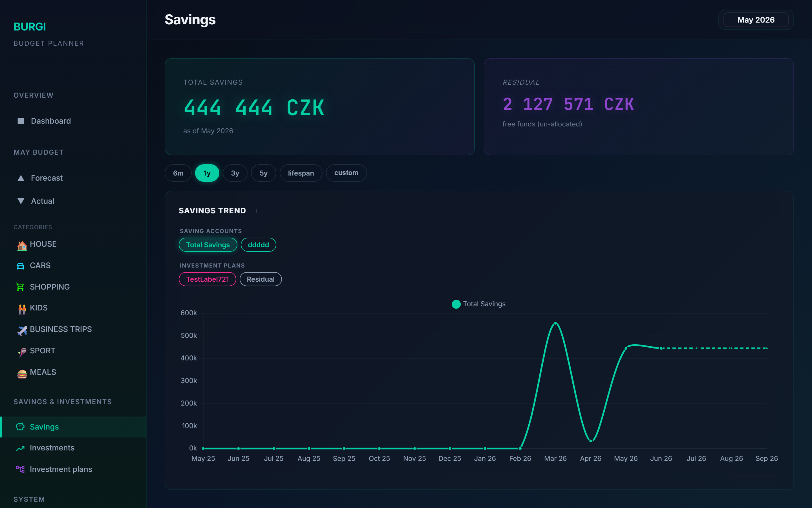Toggle the Residual investment plan chip
The height and width of the screenshot is (508, 812).
261,279
